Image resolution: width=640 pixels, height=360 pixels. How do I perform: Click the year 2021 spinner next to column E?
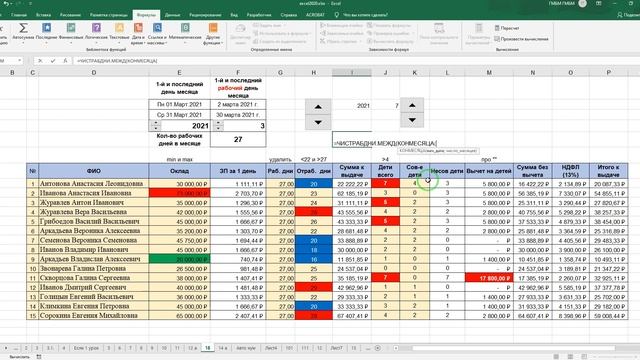(x=155, y=126)
